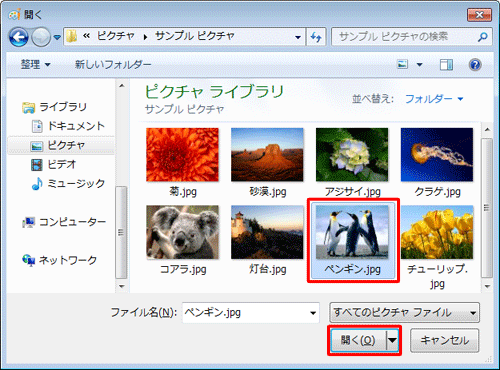Click the 灯台.jpg file name label

click(x=268, y=269)
